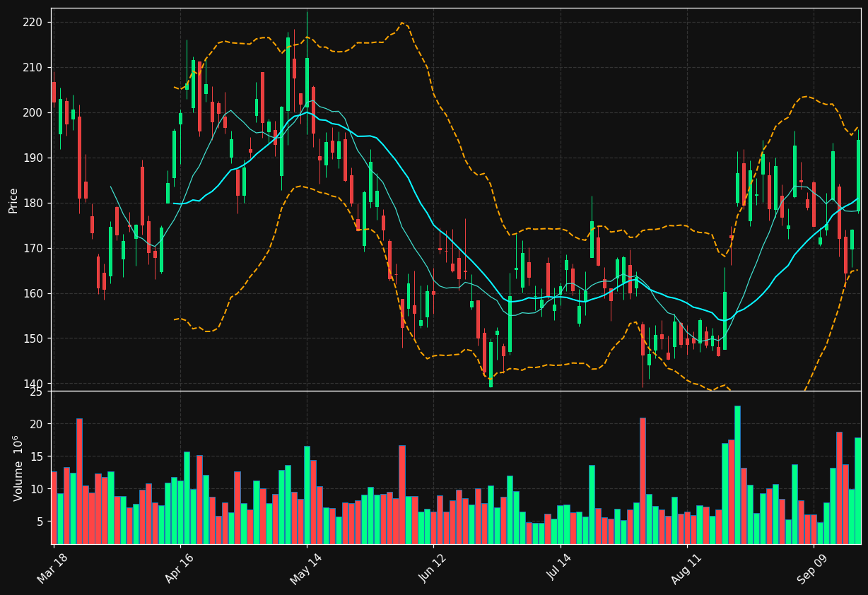The image size is (868, 595).
Task: Click the 'Jul 14' date label
Action: click(560, 567)
